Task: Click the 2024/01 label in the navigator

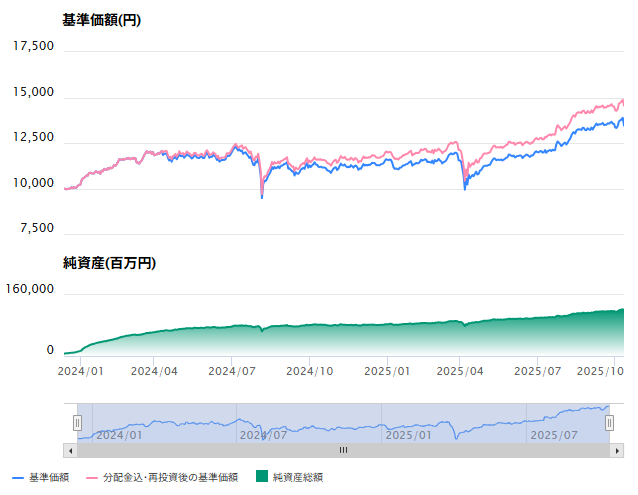Action: tap(119, 435)
